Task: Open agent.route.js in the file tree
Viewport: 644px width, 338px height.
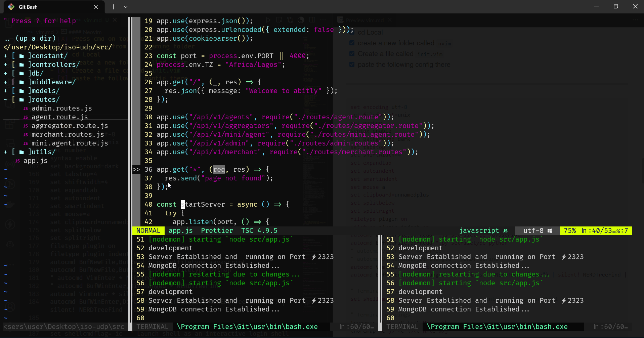Action: coord(59,117)
